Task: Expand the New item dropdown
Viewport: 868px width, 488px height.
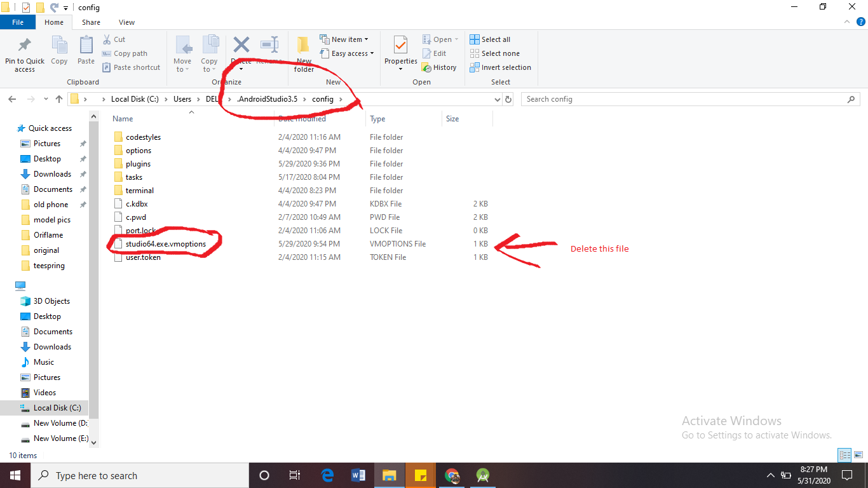Action: pyautogui.click(x=344, y=39)
